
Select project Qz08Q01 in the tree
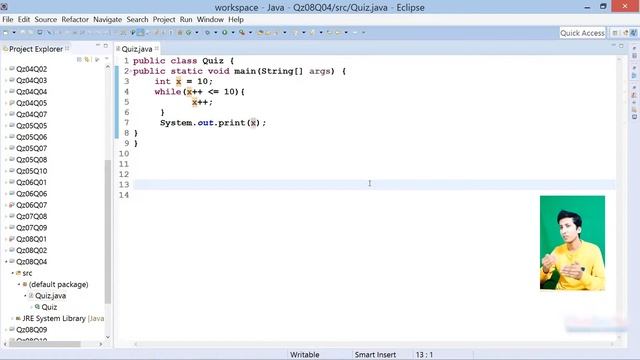31,239
